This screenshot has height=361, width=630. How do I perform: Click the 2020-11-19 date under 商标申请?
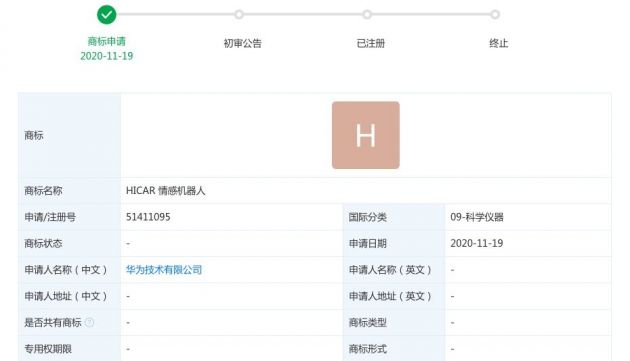(x=106, y=56)
